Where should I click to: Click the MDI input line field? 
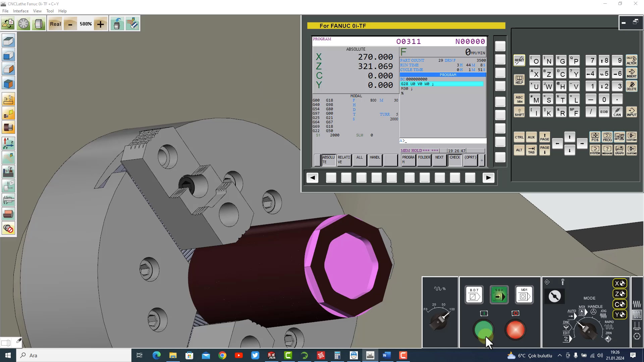point(443,141)
